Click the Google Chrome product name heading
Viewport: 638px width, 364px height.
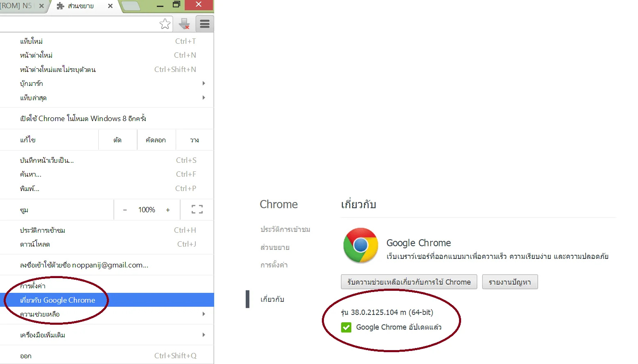pos(419,243)
